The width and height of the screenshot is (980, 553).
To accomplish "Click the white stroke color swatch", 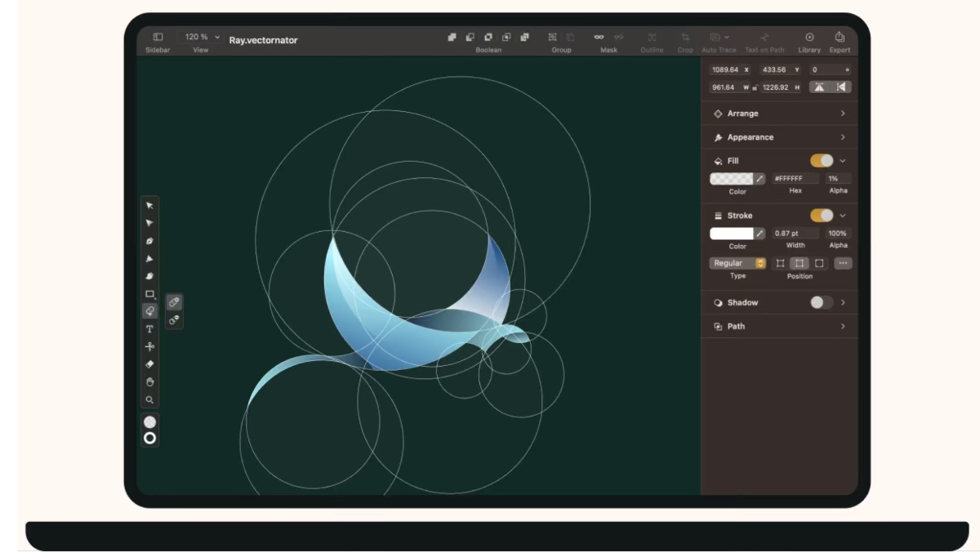I will coord(731,234).
